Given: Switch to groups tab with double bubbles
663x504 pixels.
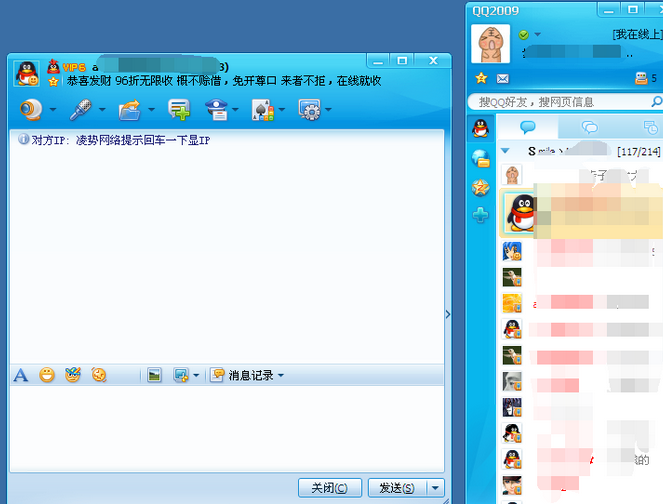Looking at the screenshot, I should tap(589, 127).
